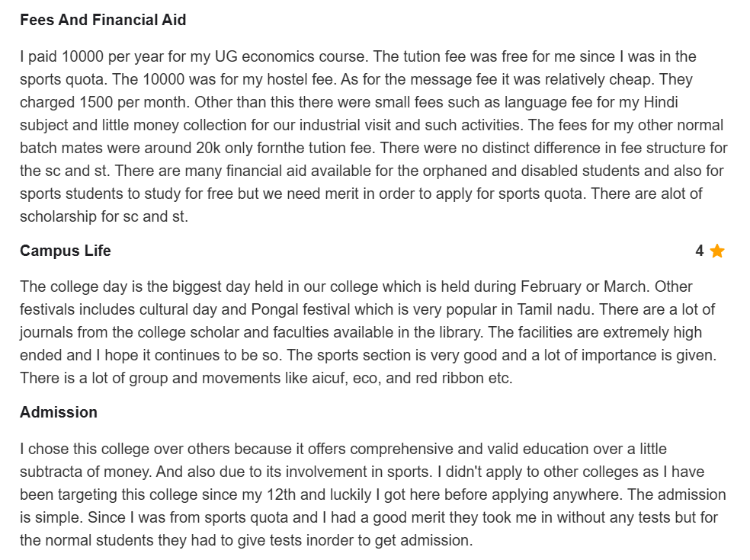Click the Campus Life rating number 4

click(699, 251)
